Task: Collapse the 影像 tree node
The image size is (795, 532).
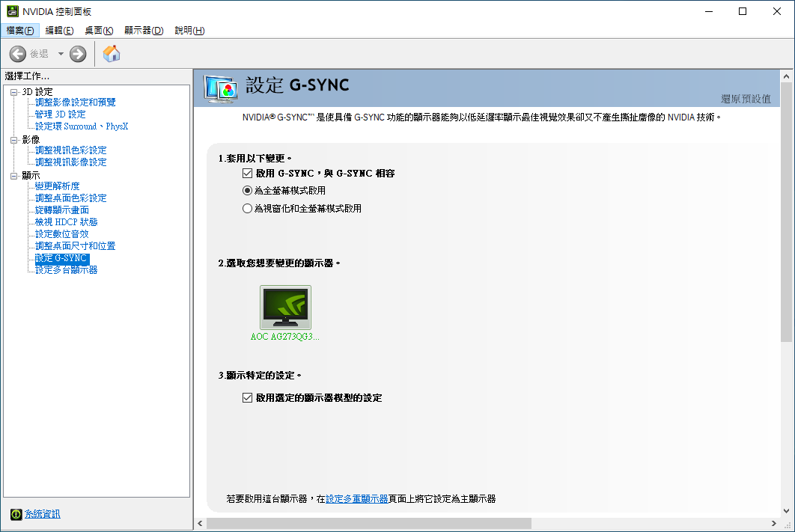Action: click(13, 140)
